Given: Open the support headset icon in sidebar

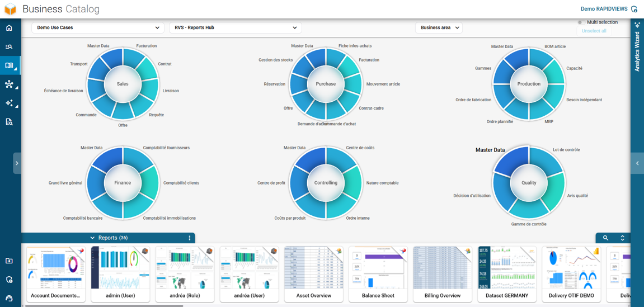Looking at the screenshot, I should [9, 298].
